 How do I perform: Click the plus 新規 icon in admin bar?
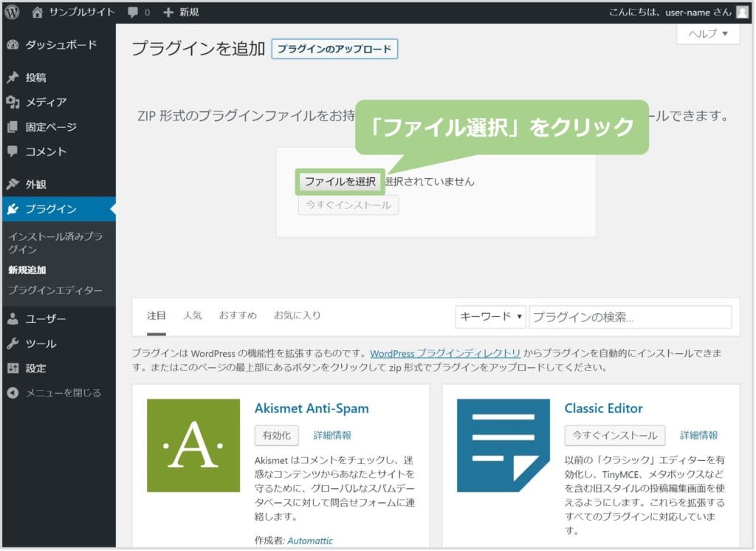click(x=168, y=12)
